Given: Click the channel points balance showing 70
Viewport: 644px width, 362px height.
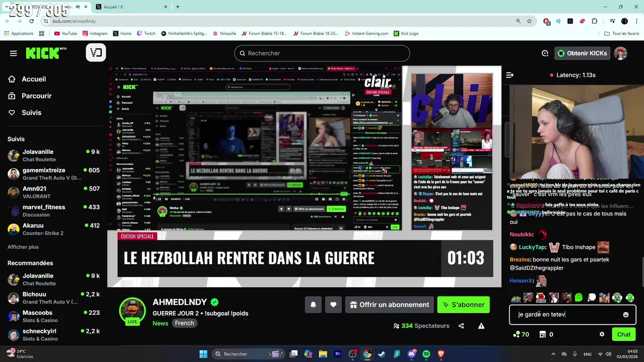Looking at the screenshot, I should pos(521,334).
